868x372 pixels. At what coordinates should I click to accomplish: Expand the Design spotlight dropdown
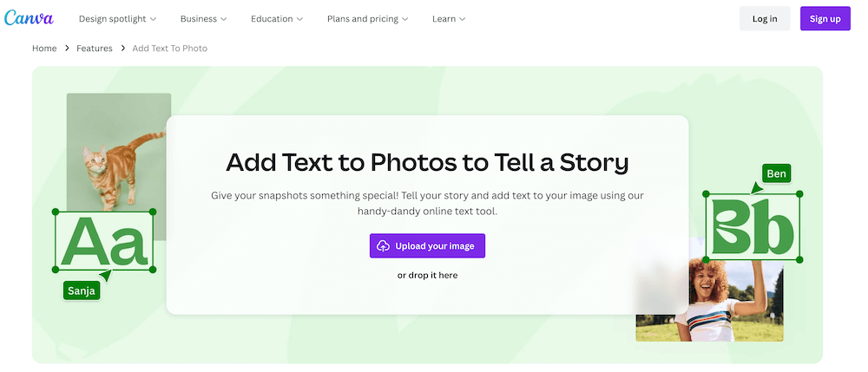(117, 19)
